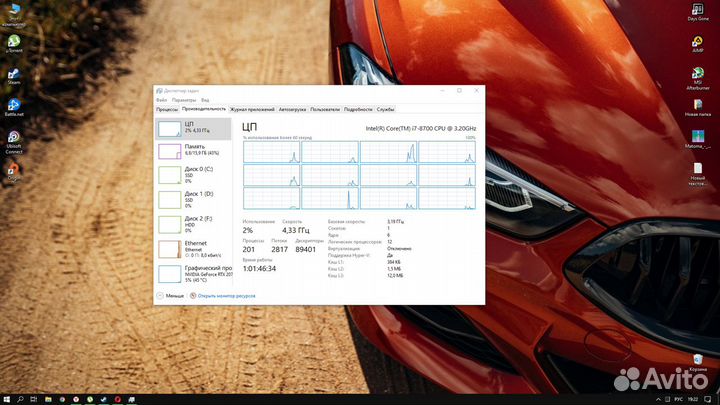Select the ЦП performance item

coord(193,127)
